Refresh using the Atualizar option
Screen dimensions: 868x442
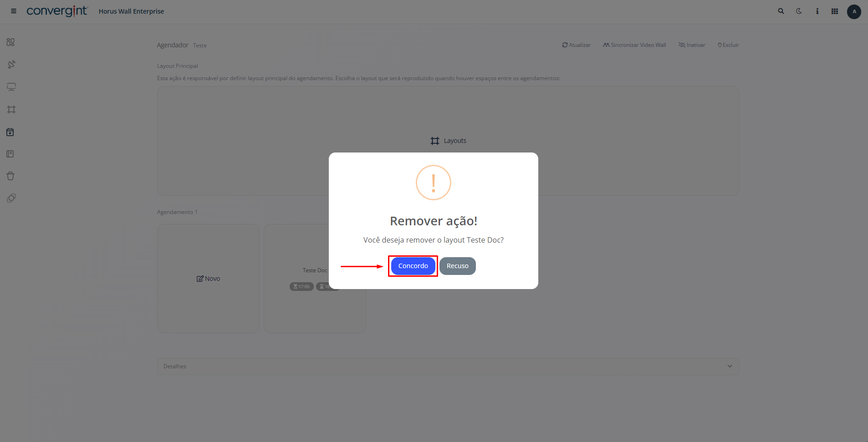coord(577,45)
